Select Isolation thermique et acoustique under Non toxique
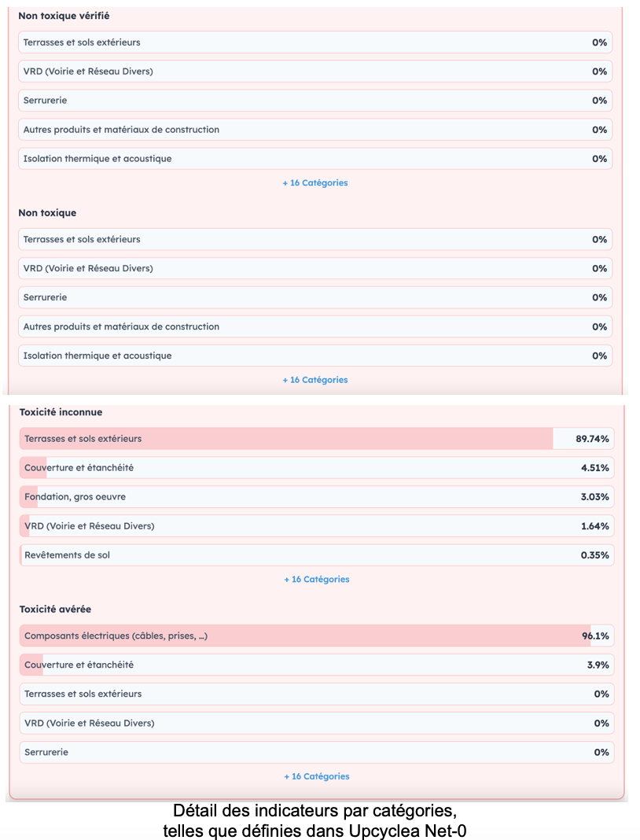The width and height of the screenshot is (640, 840). pos(315,356)
